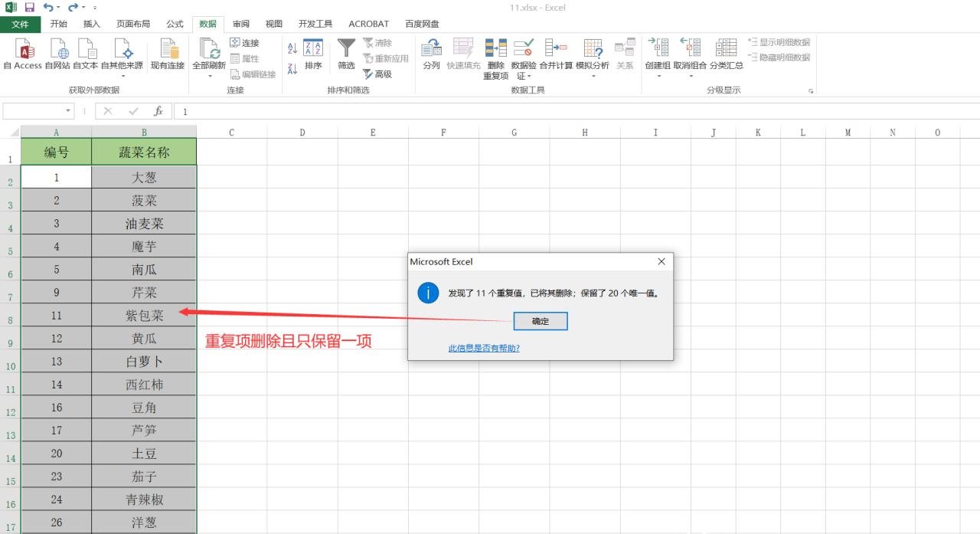This screenshot has width=980, height=534.
Task: Select the 蔬菜名称 header cell
Action: click(144, 152)
